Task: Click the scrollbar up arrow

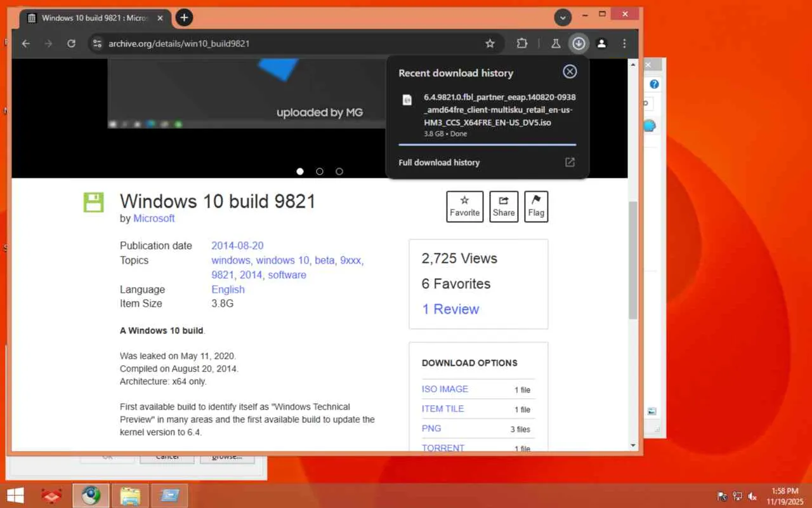Action: [632, 65]
